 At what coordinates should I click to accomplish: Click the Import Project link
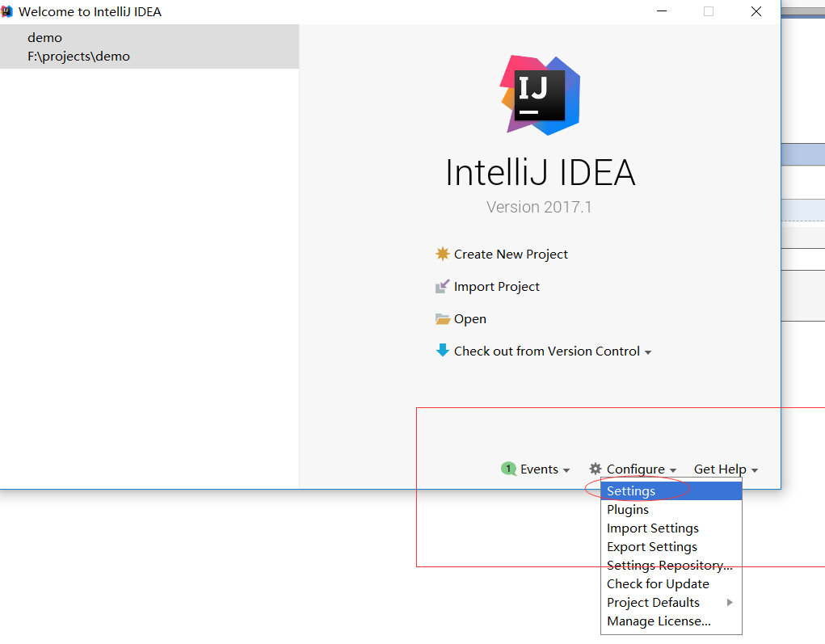pos(497,286)
